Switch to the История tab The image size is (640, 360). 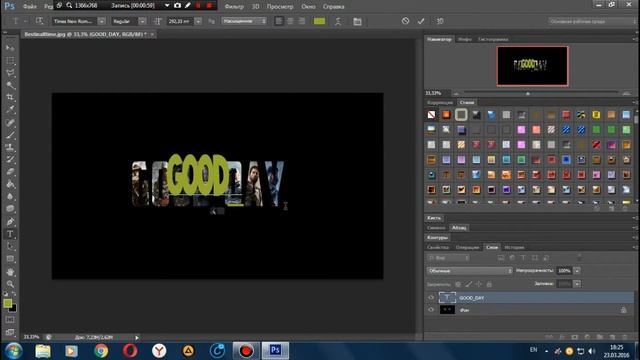pyautogui.click(x=514, y=247)
